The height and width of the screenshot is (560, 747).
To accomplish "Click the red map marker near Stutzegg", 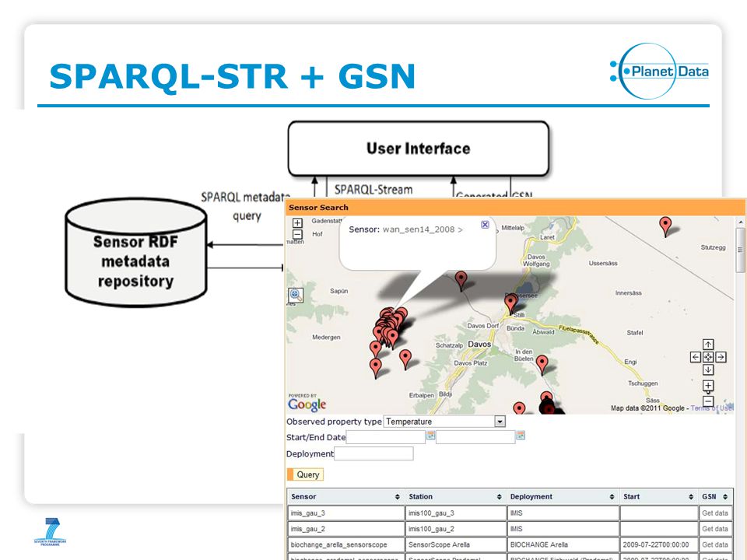I will click(665, 226).
